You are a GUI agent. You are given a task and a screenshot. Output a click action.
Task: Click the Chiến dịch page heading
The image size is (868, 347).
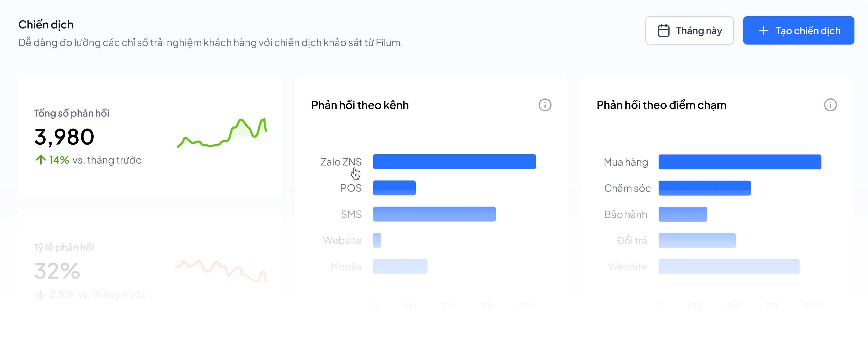point(46,24)
